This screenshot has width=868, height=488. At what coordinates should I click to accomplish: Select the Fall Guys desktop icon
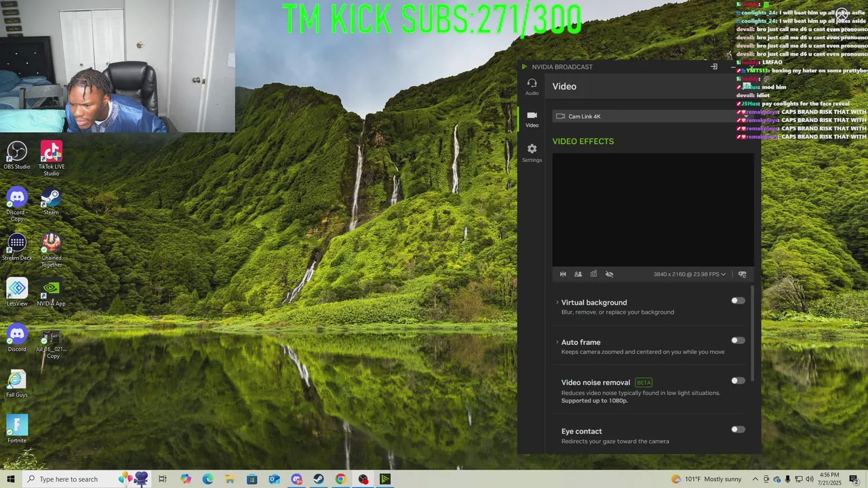pos(17,384)
